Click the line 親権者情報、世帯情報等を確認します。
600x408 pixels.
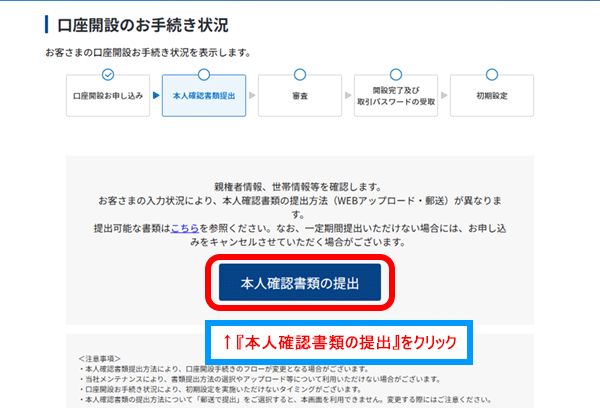pos(298,187)
